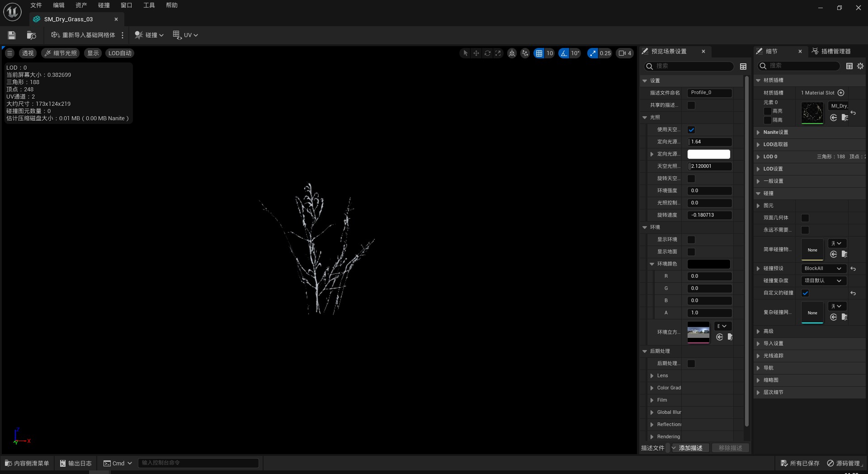
Task: Enable the 双面几何体 checkbox
Action: (805, 218)
